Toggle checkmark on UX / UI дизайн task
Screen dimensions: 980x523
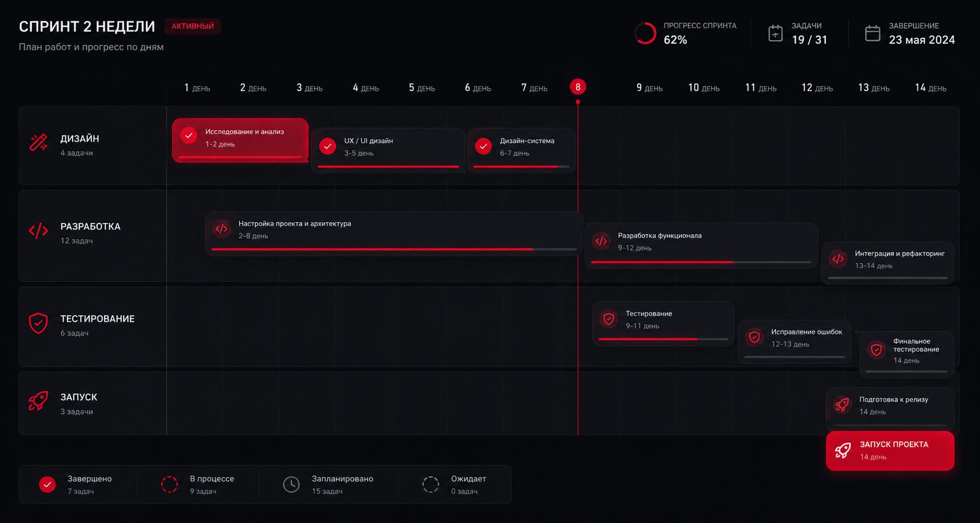point(328,146)
